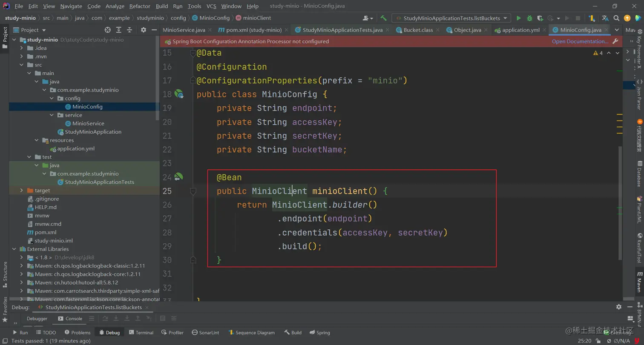Screen dimensions: 644x345
Task: Click the orange update arrow icon in toolbar
Action: [x=627, y=18]
